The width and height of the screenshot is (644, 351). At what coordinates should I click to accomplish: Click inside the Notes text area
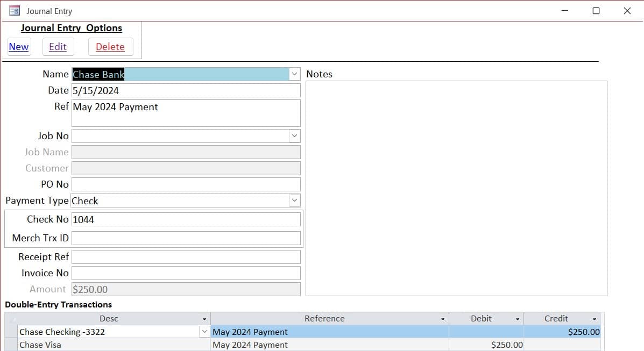click(x=456, y=189)
